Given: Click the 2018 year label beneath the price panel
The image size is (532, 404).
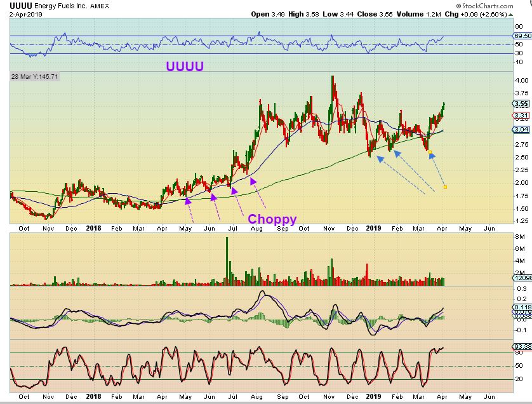Looking at the screenshot, I should [94, 228].
